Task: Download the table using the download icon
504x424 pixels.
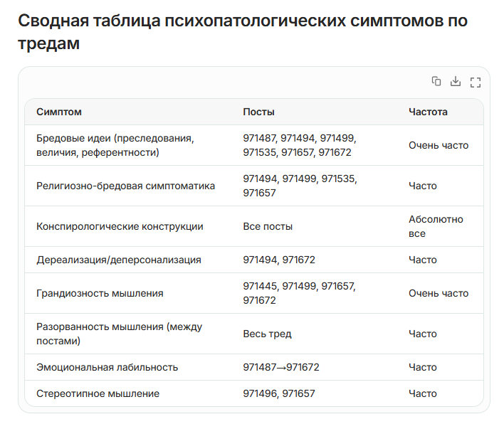Action: coord(456,81)
